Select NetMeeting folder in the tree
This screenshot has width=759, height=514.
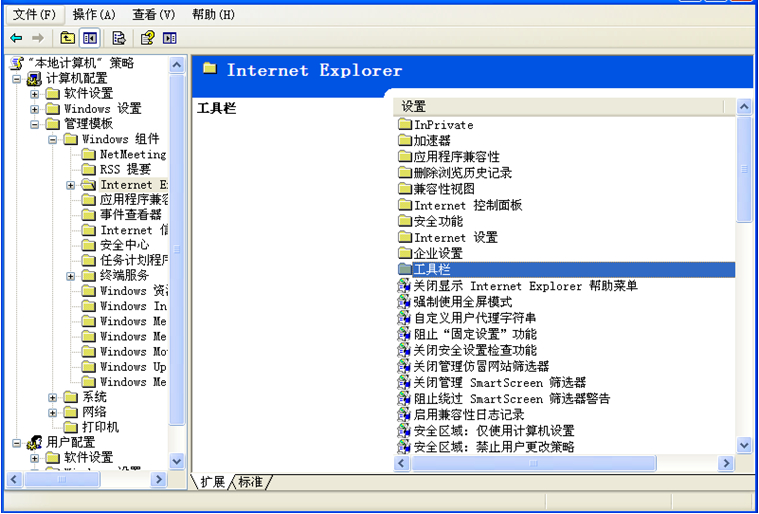click(x=132, y=155)
